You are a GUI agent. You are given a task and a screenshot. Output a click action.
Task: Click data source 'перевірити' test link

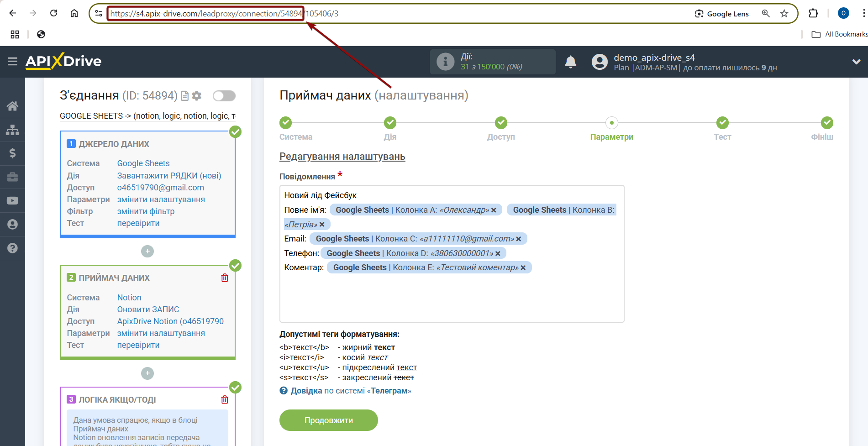(138, 223)
